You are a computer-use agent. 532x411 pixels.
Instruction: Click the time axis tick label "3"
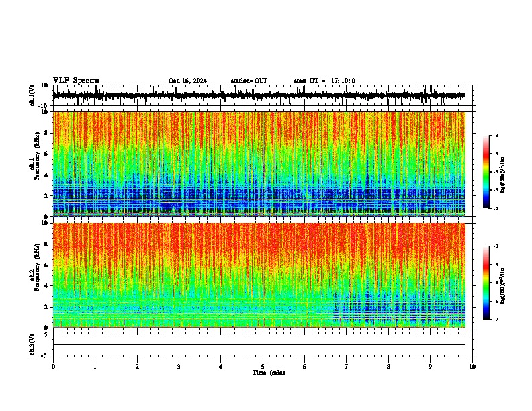coord(179,367)
